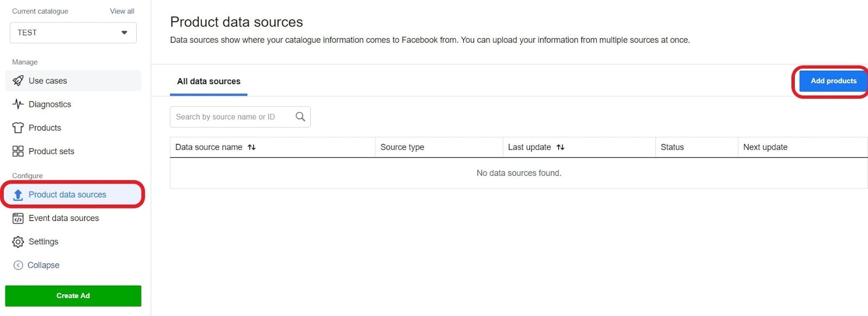Click the Diagnostics pulse icon
This screenshot has height=316, width=868.
point(18,104)
